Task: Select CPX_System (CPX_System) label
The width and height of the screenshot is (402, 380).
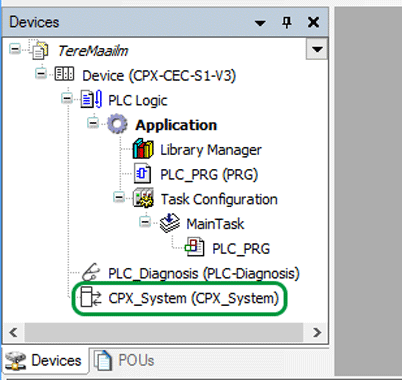Action: [193, 298]
